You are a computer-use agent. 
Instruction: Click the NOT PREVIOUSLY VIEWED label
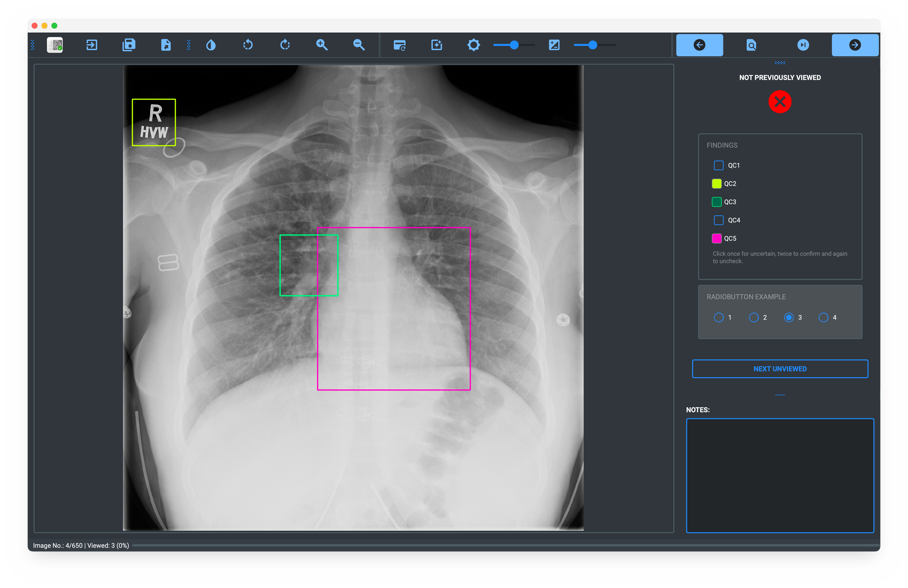(x=780, y=78)
